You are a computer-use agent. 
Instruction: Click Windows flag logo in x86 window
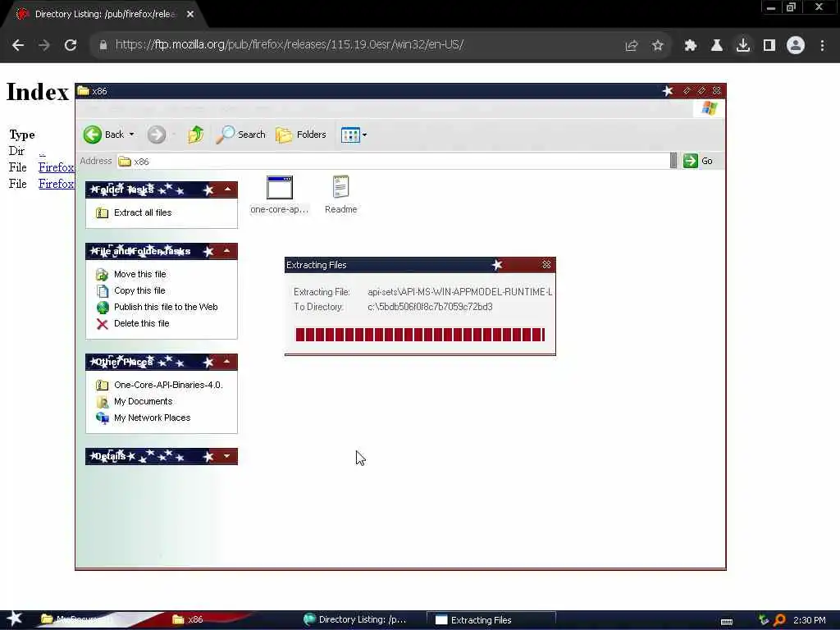710,108
